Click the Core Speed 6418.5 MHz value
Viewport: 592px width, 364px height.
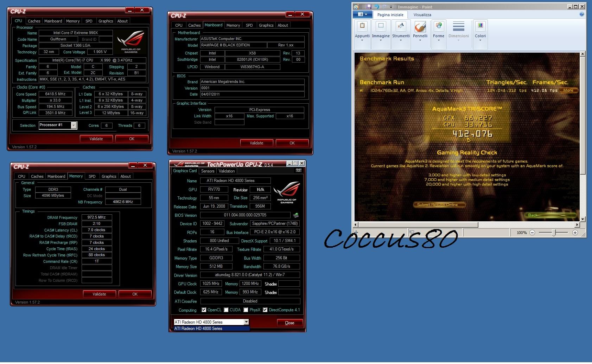coord(56,94)
